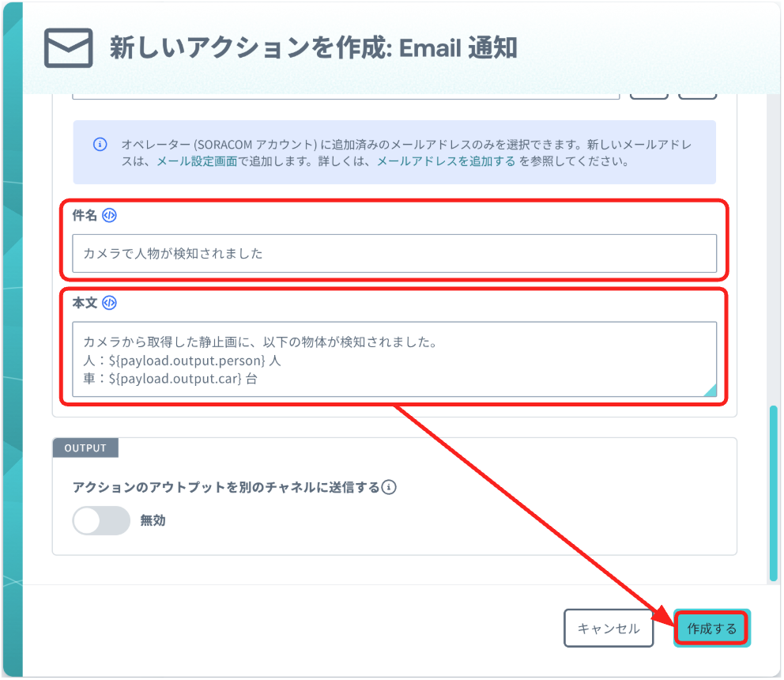Click the 件名 field label text
This screenshot has width=784, height=680.
pyautogui.click(x=85, y=216)
